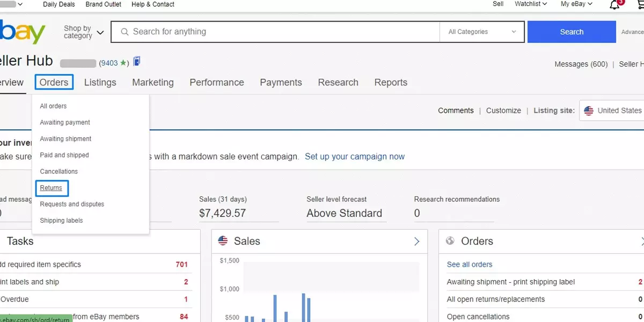This screenshot has height=322, width=644.
Task: Click the $7,429.57 sales value
Action: pos(222,213)
